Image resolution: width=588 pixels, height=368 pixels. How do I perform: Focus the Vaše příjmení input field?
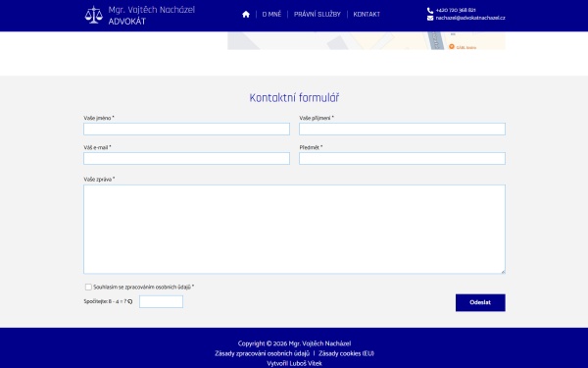tap(402, 129)
